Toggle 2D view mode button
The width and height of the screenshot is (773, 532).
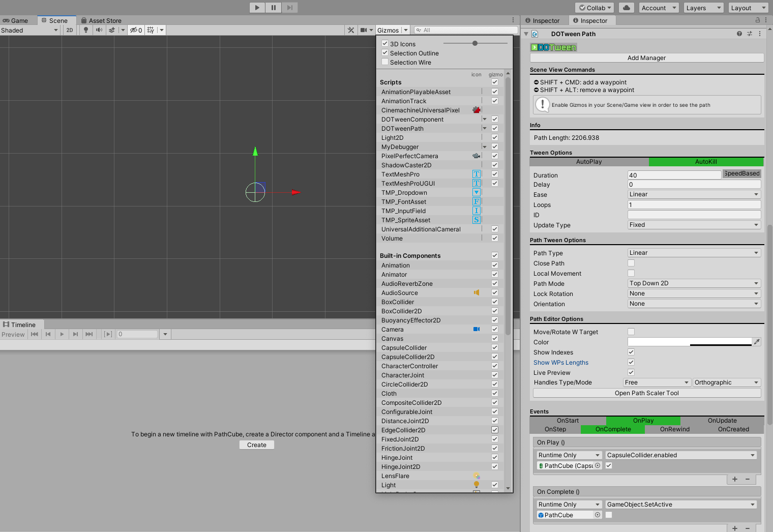click(x=70, y=30)
